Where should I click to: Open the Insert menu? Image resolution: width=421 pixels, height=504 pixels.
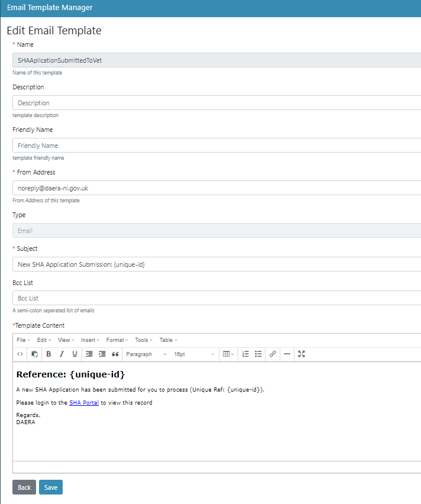click(x=90, y=340)
